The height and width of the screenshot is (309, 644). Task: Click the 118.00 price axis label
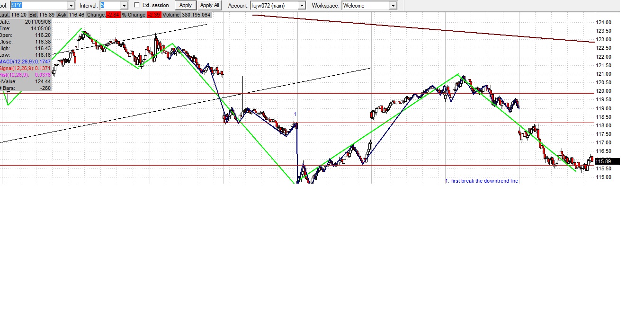pyautogui.click(x=604, y=125)
